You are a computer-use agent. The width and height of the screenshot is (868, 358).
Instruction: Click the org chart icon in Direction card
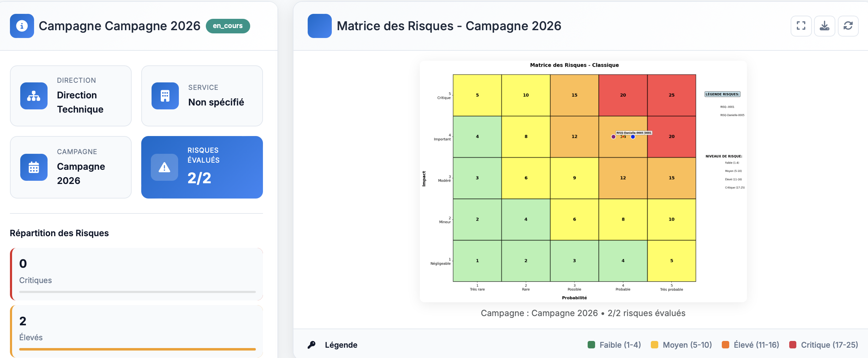click(34, 96)
